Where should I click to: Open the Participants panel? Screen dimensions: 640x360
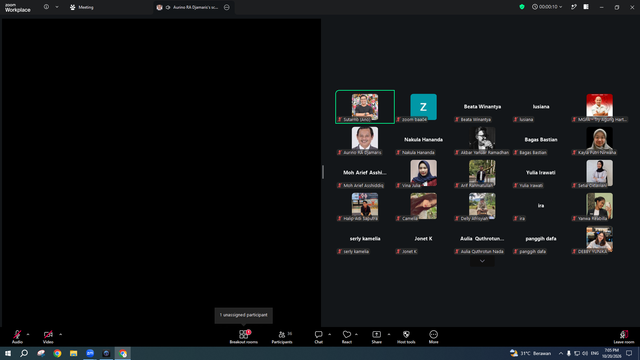(x=282, y=337)
